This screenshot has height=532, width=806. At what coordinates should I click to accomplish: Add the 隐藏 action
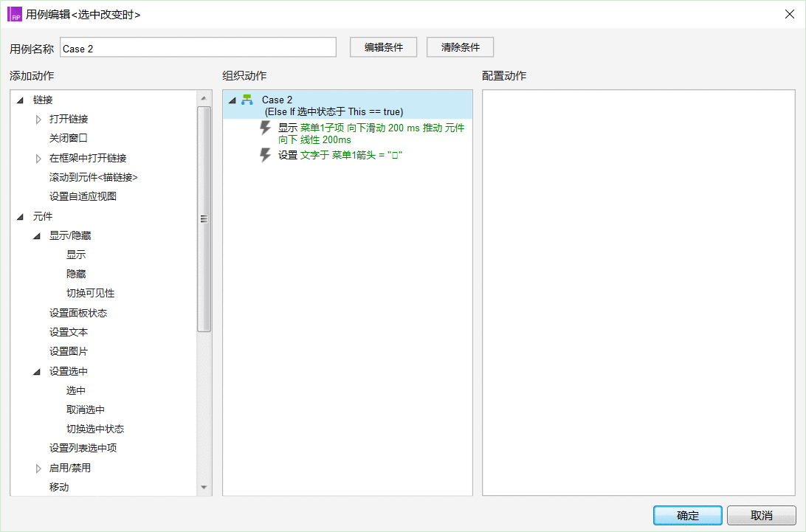point(76,274)
